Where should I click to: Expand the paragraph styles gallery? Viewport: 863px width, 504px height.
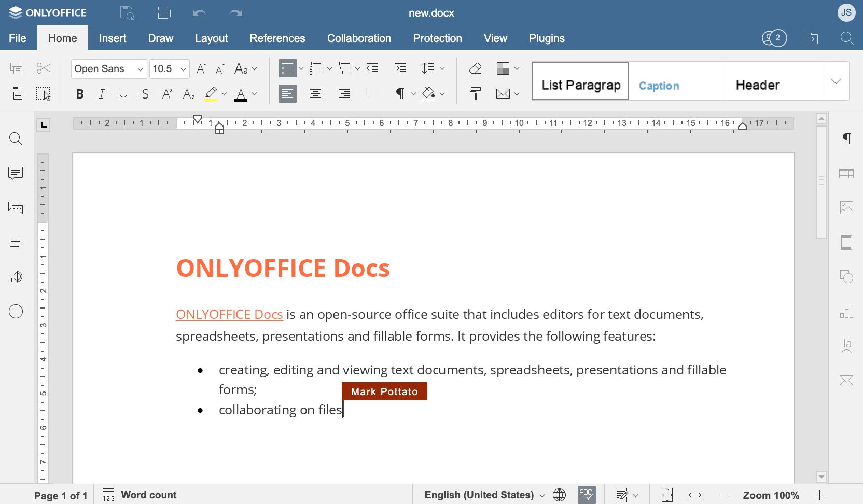point(836,81)
